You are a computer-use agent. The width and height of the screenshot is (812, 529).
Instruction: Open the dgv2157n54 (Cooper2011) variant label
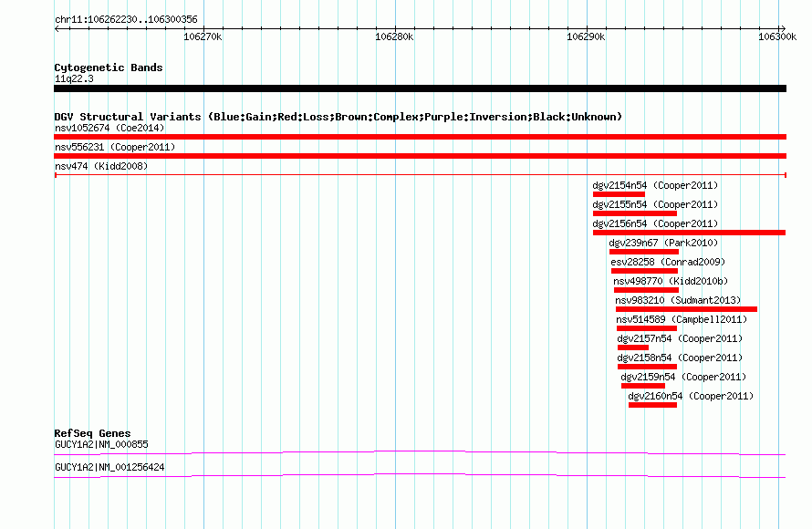point(680,338)
